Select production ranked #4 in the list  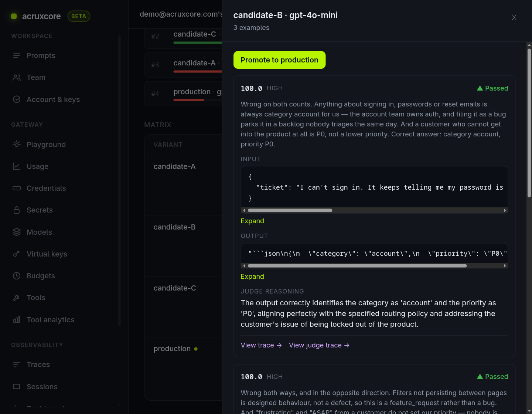click(183, 94)
